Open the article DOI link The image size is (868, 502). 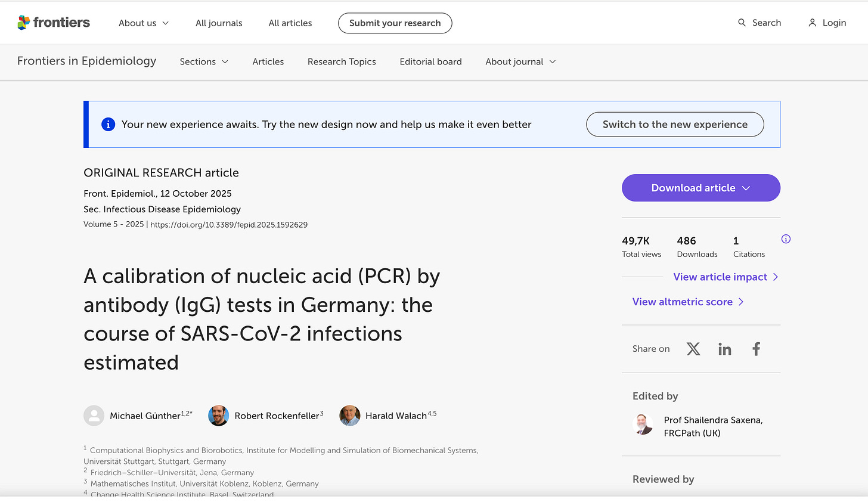(229, 225)
